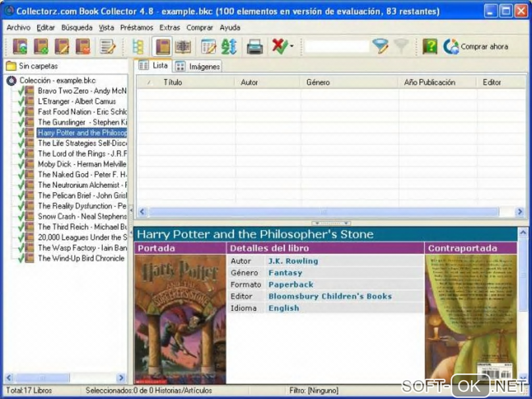This screenshot has height=399, width=532.
Task: Toggle checkmark beside The Wind-Up Bird Chronicle
Action: pos(21,258)
